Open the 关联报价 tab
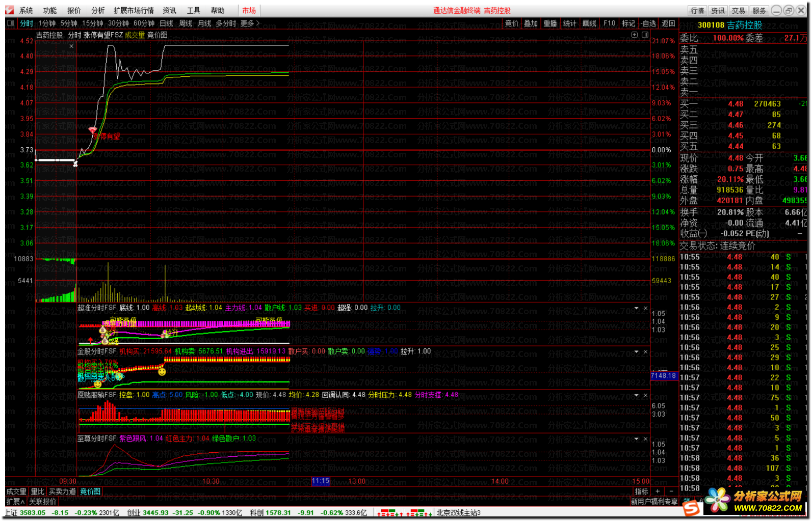This screenshot has width=812, height=521. click(42, 502)
